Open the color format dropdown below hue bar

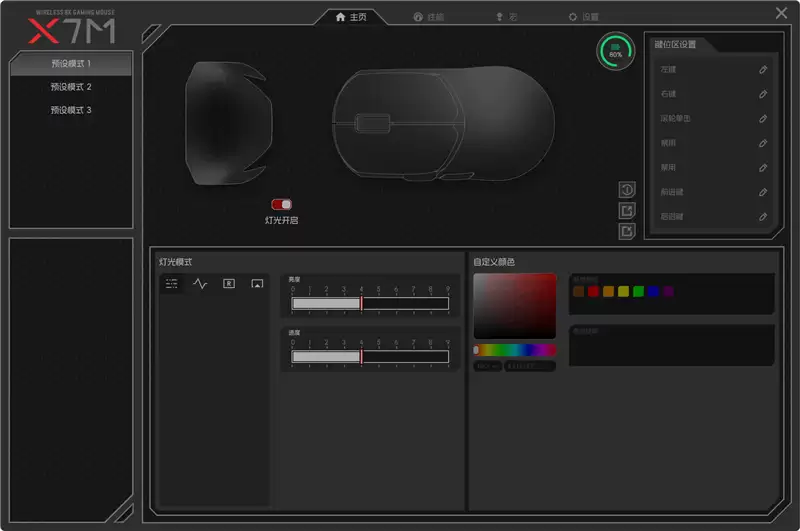(488, 366)
